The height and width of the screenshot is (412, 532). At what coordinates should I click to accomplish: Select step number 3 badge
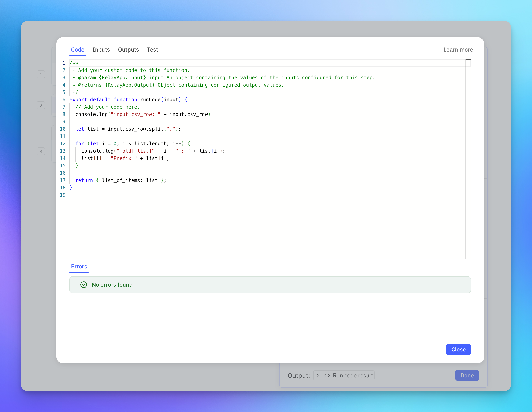pos(41,152)
